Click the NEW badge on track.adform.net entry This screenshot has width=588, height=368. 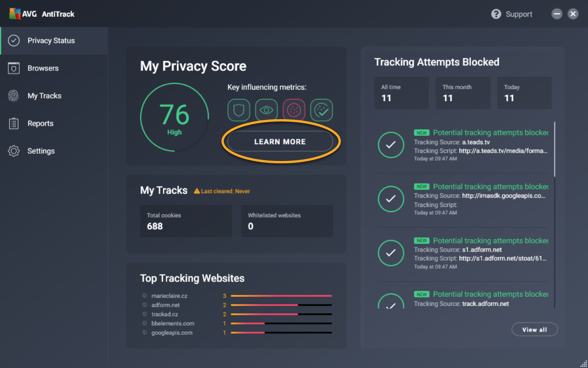click(x=422, y=294)
